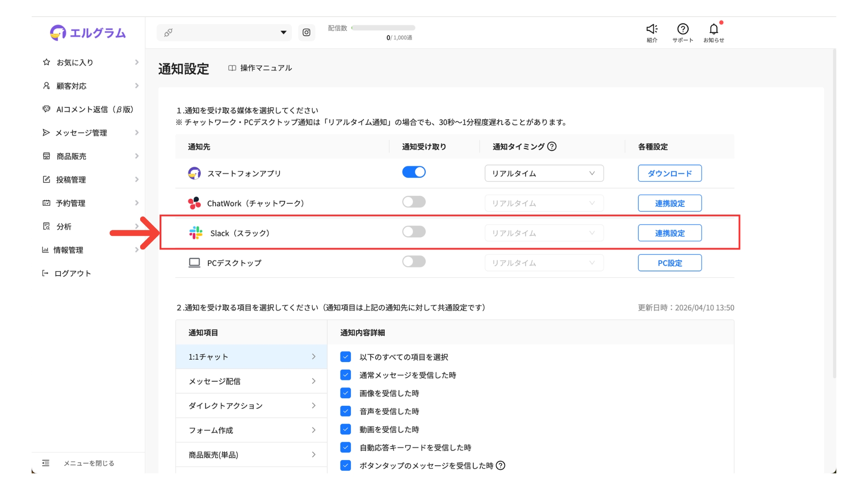The image size is (868, 488).
Task: Open the account selector dropdown
Action: 224,33
